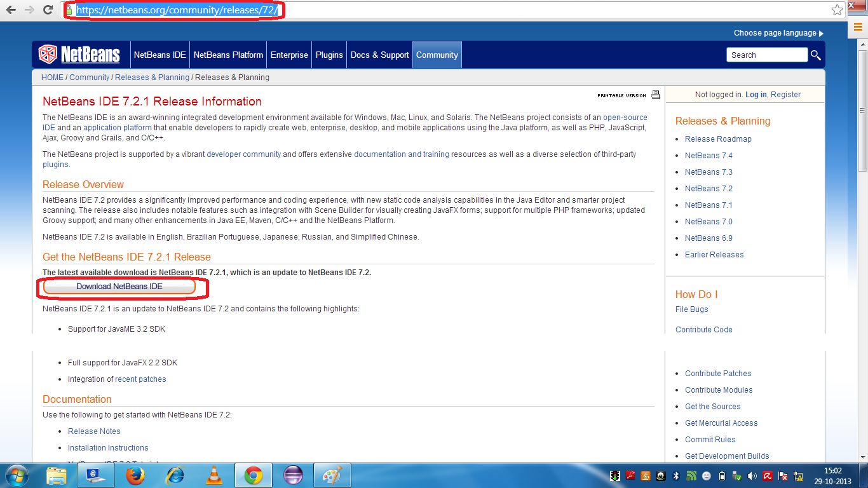Click the NetBeans site Search field

(x=767, y=55)
